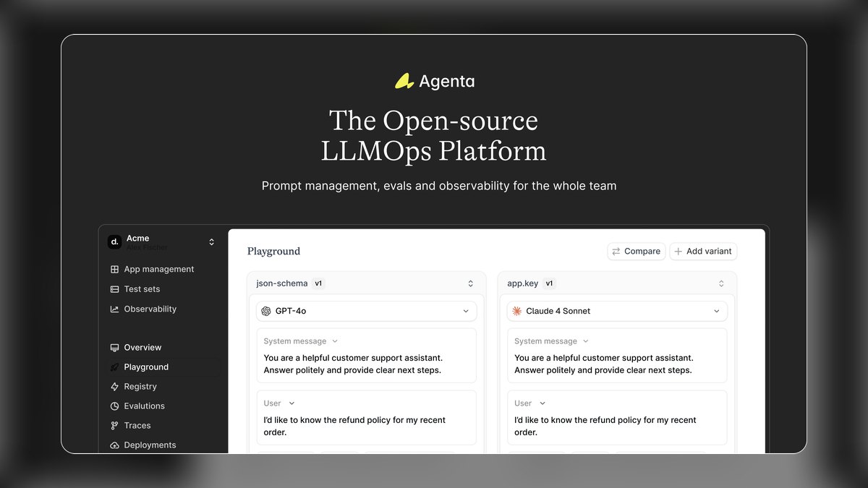Open the json-schema variant selector arrows
This screenshot has height=488, width=868.
(471, 284)
